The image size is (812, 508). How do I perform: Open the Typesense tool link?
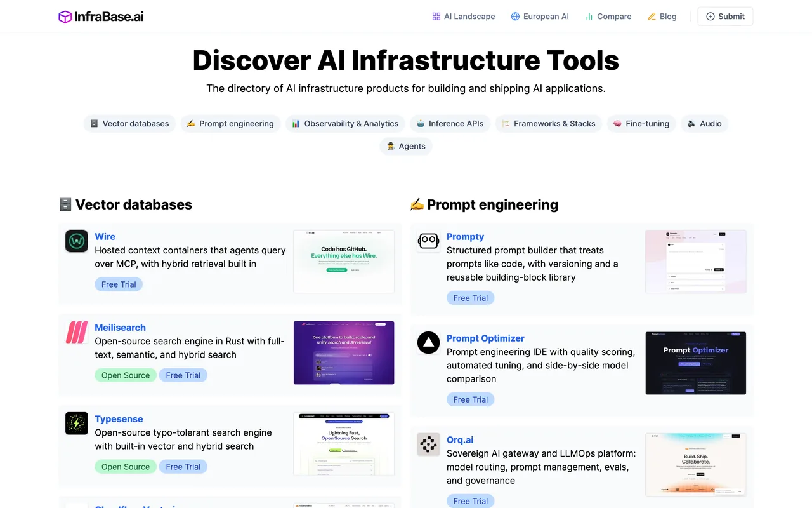tap(119, 418)
